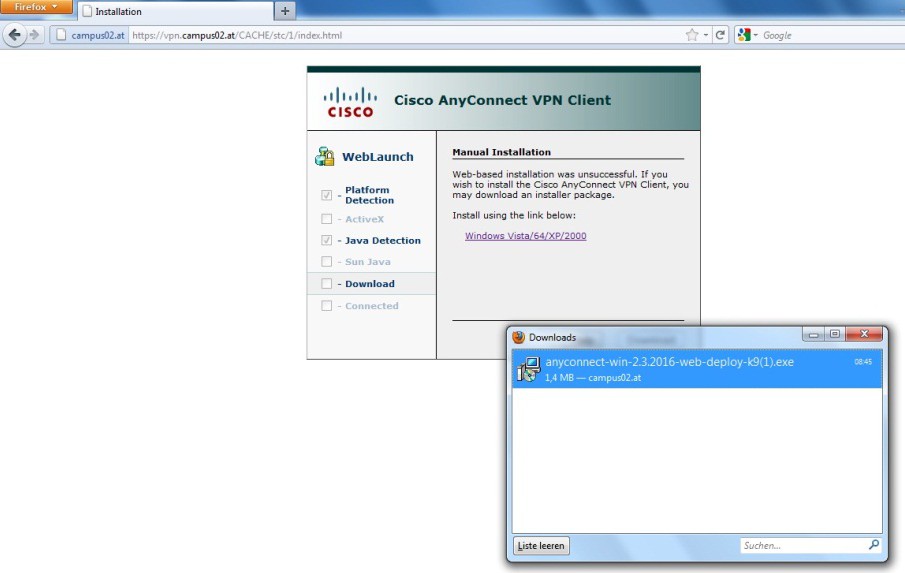Open the orange Firefox menu button

point(36,7)
